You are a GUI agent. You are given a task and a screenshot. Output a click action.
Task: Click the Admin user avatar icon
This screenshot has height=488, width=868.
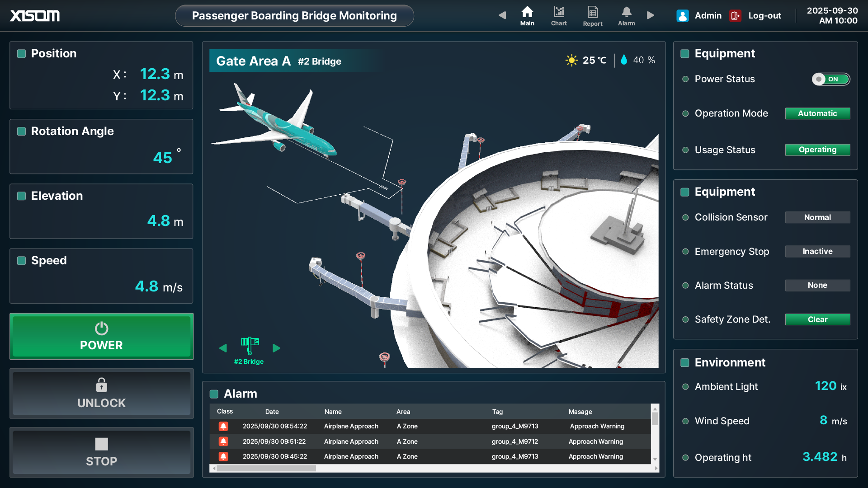click(682, 16)
